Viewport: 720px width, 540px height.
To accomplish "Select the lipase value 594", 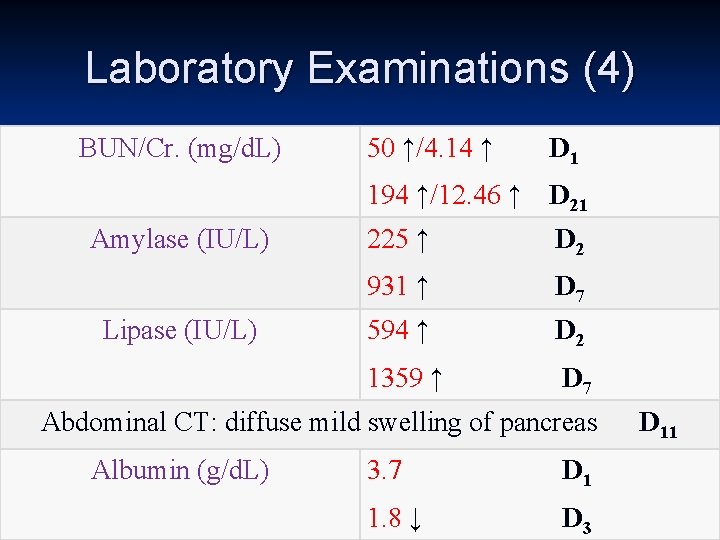I will pyautogui.click(x=388, y=330).
